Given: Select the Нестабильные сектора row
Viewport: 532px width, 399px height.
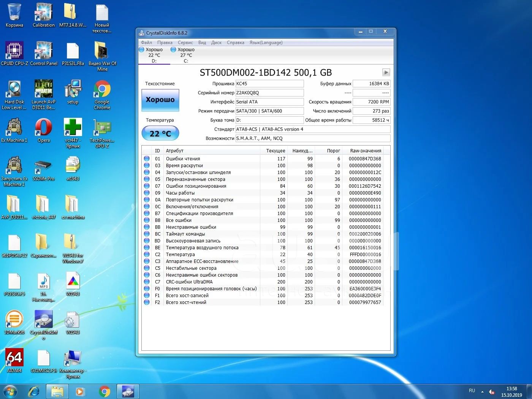Looking at the screenshot, I should pos(263,268).
